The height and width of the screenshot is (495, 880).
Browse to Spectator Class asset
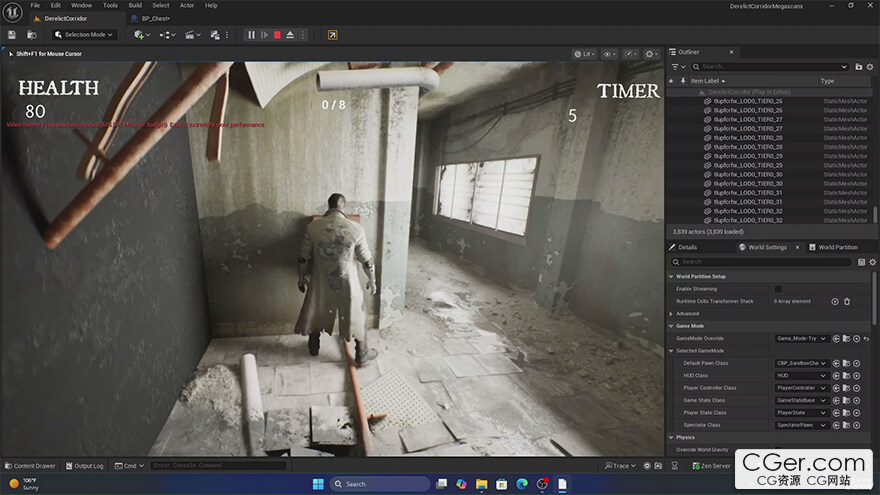point(846,425)
